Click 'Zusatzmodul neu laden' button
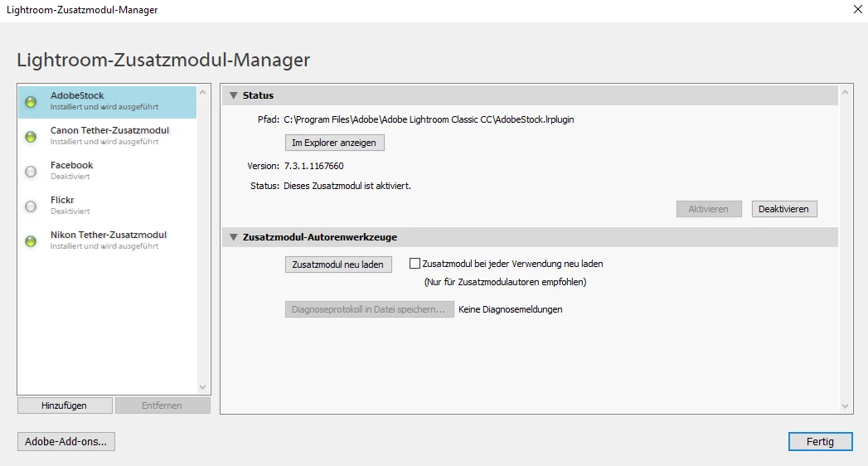 (338, 265)
